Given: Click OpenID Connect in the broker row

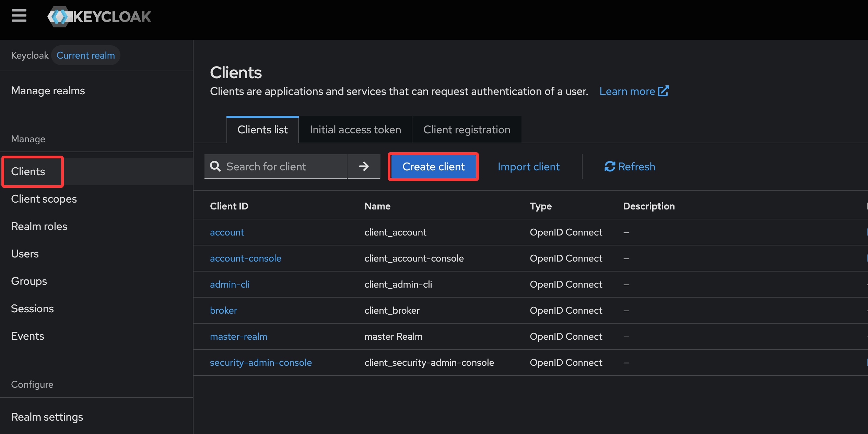Looking at the screenshot, I should click(x=566, y=310).
